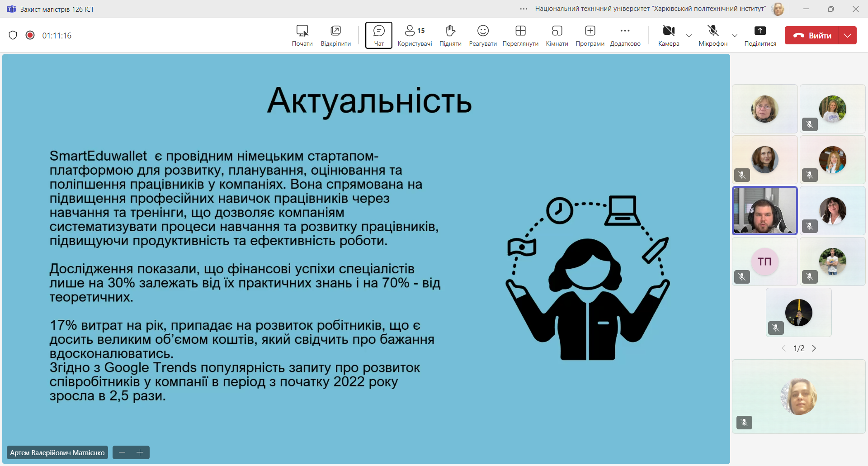Expand microphone options dropdown arrow
The width and height of the screenshot is (868, 466).
point(735,36)
